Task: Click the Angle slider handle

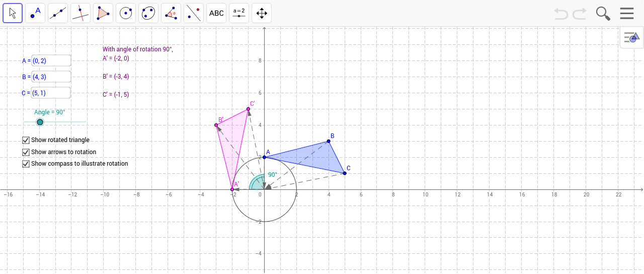Action: pyautogui.click(x=40, y=122)
